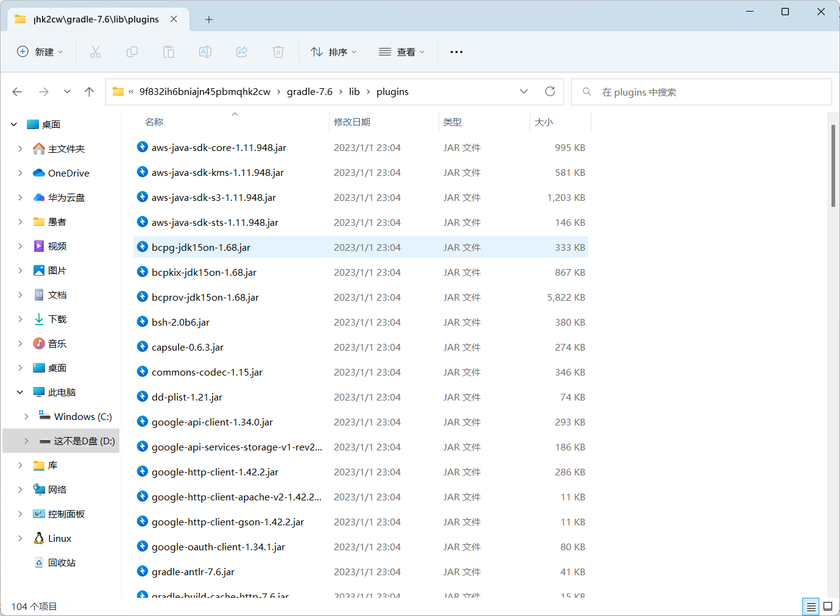Expand the Windows (C:) tree node
Image resolution: width=840 pixels, height=616 pixels.
pyautogui.click(x=26, y=416)
